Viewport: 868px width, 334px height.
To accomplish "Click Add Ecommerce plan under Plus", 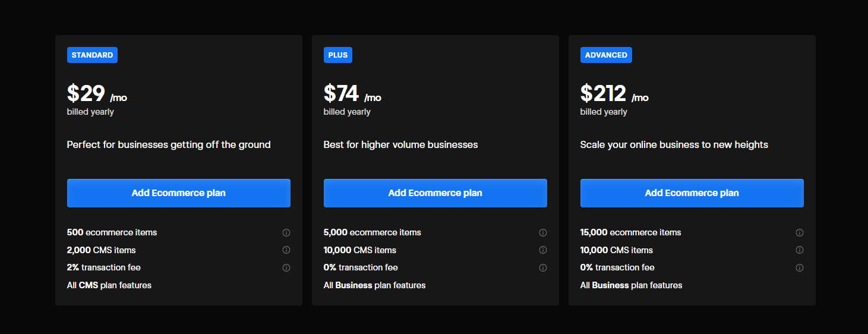I will [435, 193].
